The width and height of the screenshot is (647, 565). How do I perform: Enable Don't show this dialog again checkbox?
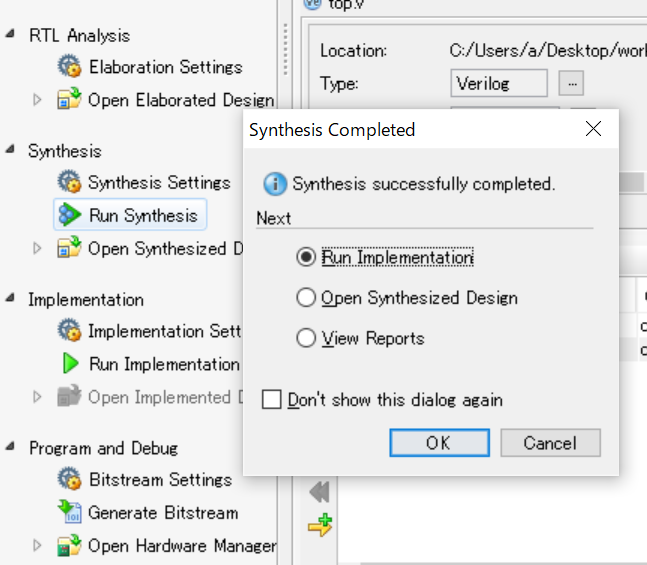(271, 400)
